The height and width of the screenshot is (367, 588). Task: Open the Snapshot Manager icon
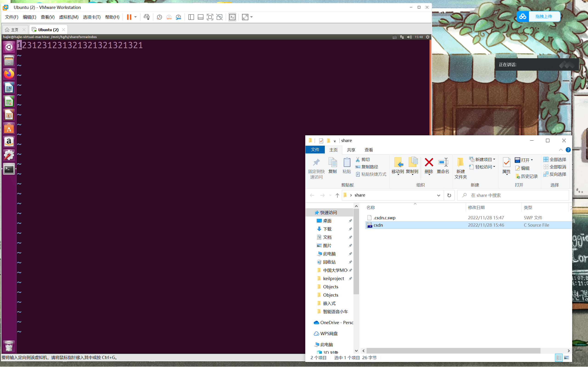[x=179, y=17]
